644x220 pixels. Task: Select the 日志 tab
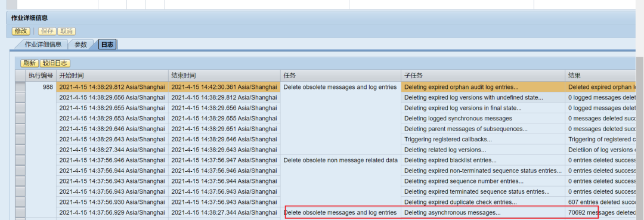107,44
